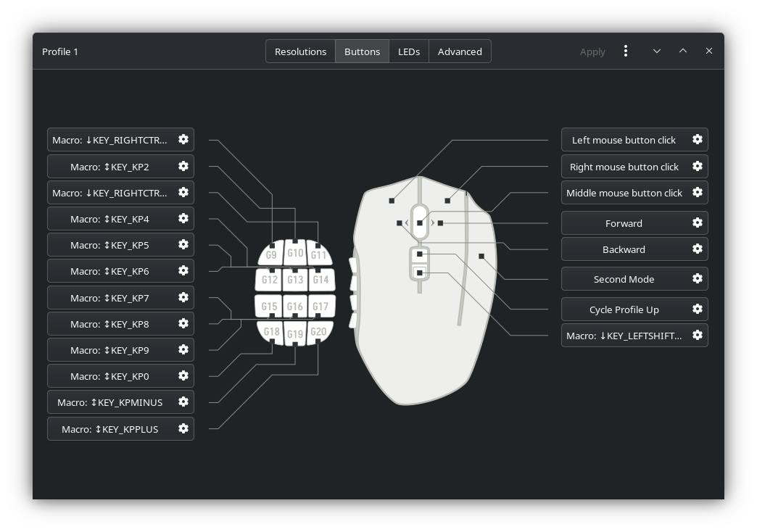
Task: Switch to the LEDs tab
Action: [409, 51]
